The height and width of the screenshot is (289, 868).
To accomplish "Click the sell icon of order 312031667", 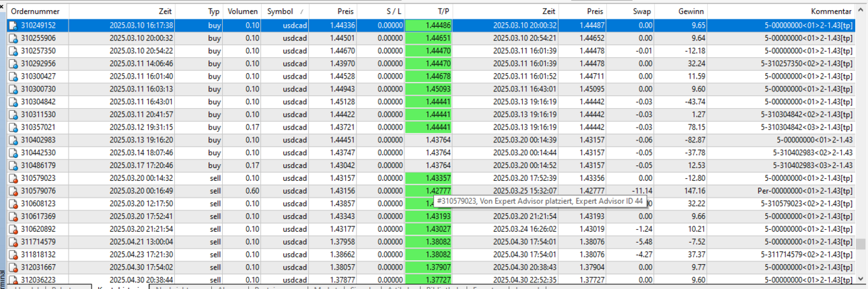I will tap(13, 267).
